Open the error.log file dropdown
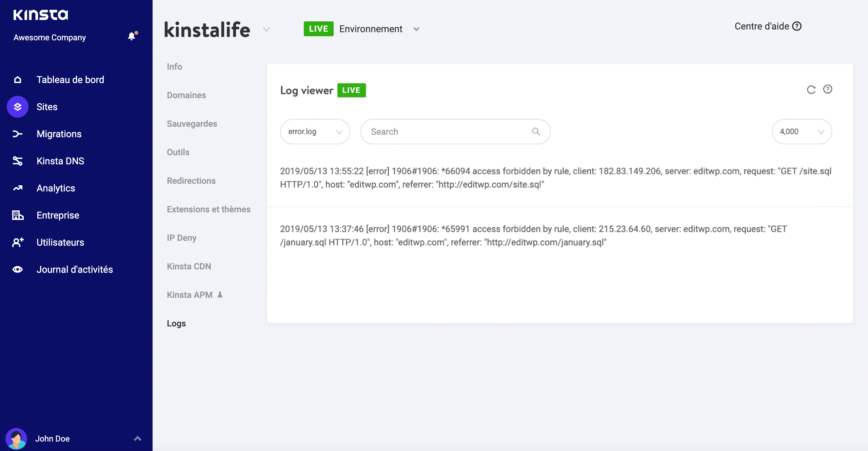Image resolution: width=868 pixels, height=451 pixels. click(315, 131)
